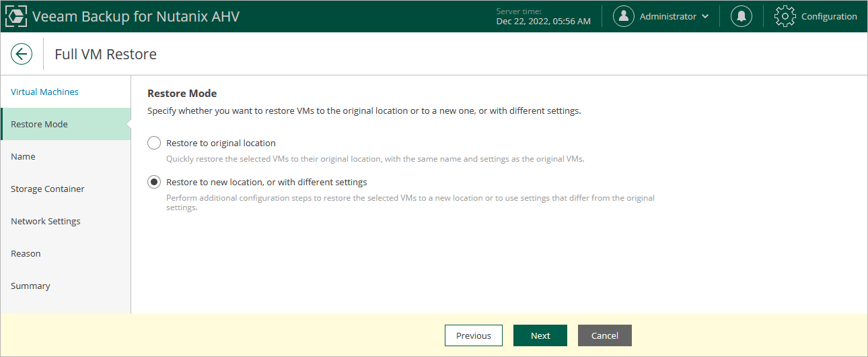Click the Administrator account name
868x357 pixels.
coord(668,16)
